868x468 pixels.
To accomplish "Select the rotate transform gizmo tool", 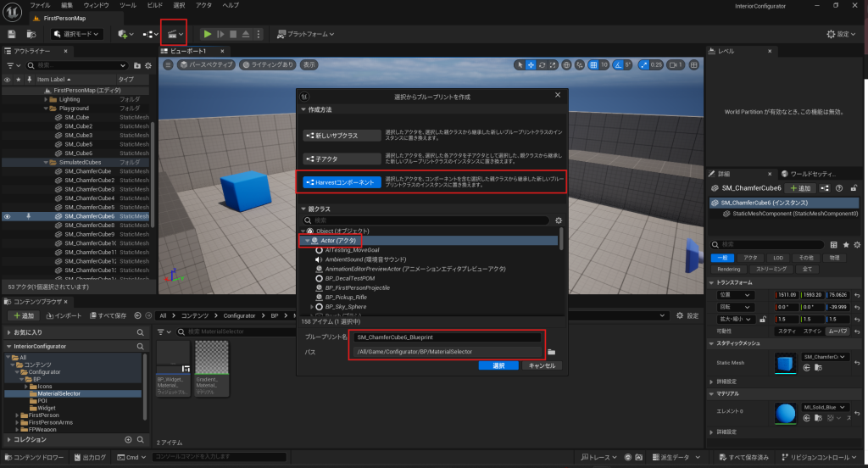I will pyautogui.click(x=542, y=64).
